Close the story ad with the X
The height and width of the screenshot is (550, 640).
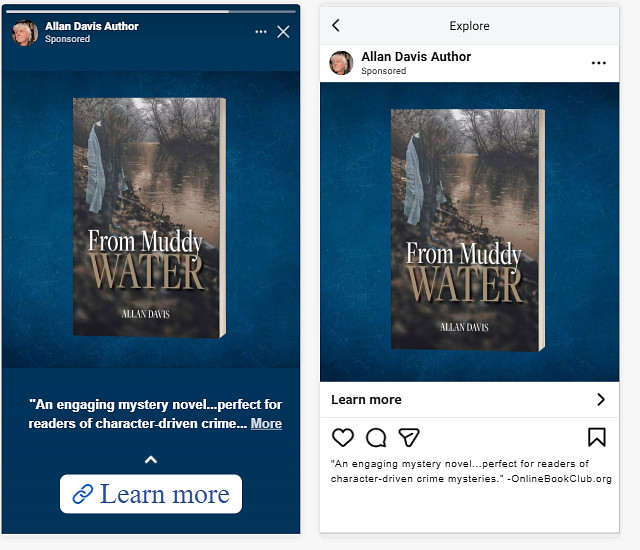(283, 32)
